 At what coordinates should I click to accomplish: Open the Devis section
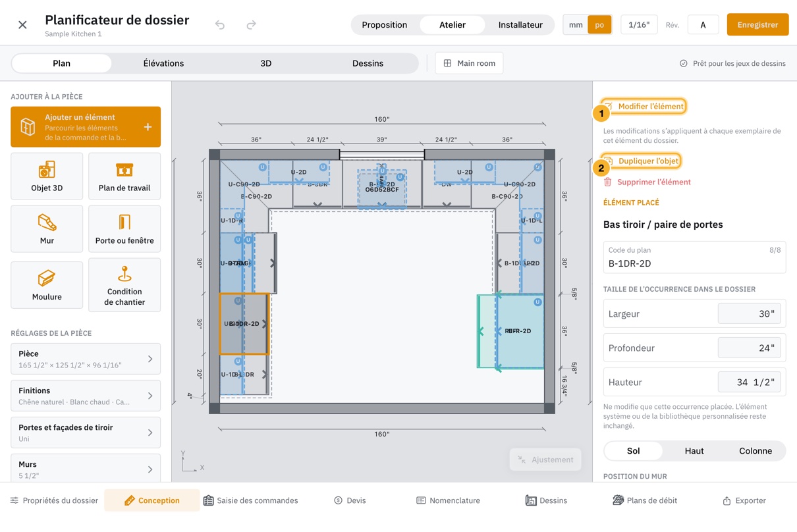click(x=350, y=500)
